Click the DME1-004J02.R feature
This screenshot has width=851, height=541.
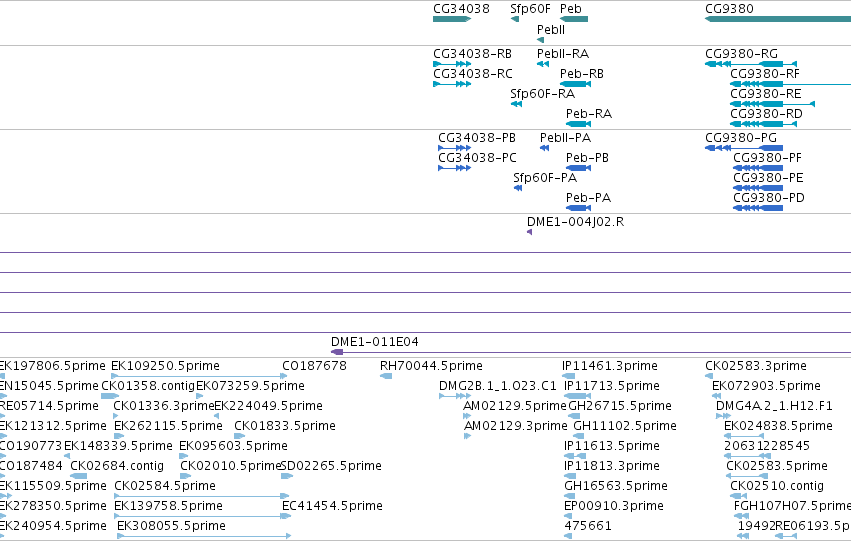point(530,232)
